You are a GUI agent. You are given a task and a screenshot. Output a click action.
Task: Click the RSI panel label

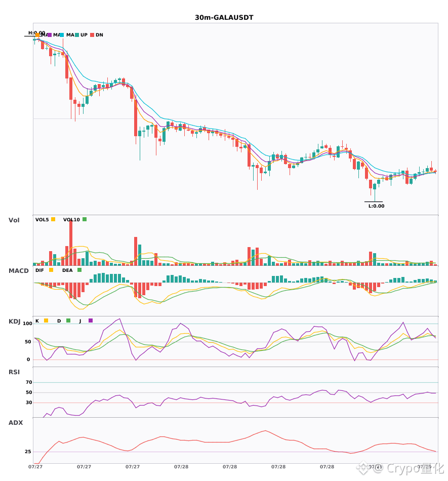[x=14, y=372]
